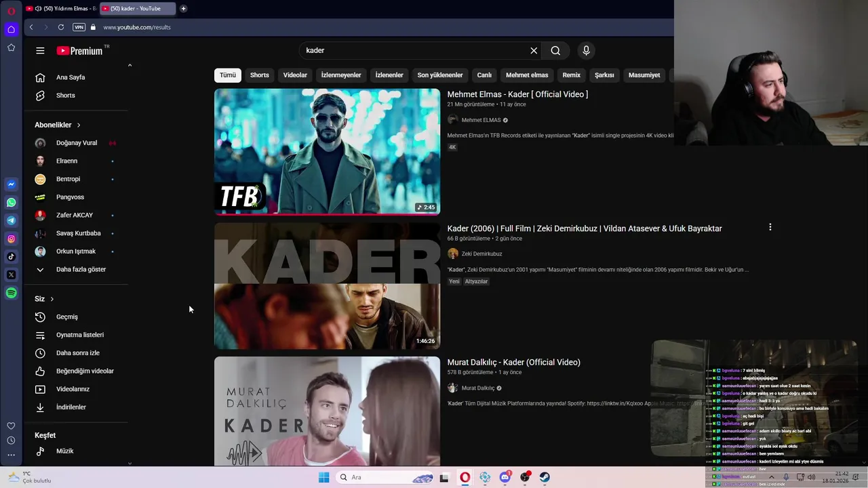868x488 pixels.
Task: Toggle the VPN badge in address bar
Action: click(79, 27)
